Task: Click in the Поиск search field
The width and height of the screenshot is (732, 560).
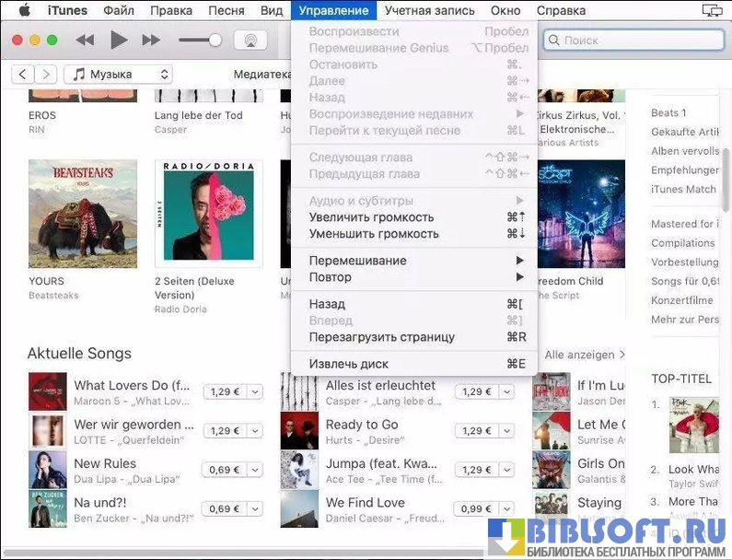Action: click(635, 41)
